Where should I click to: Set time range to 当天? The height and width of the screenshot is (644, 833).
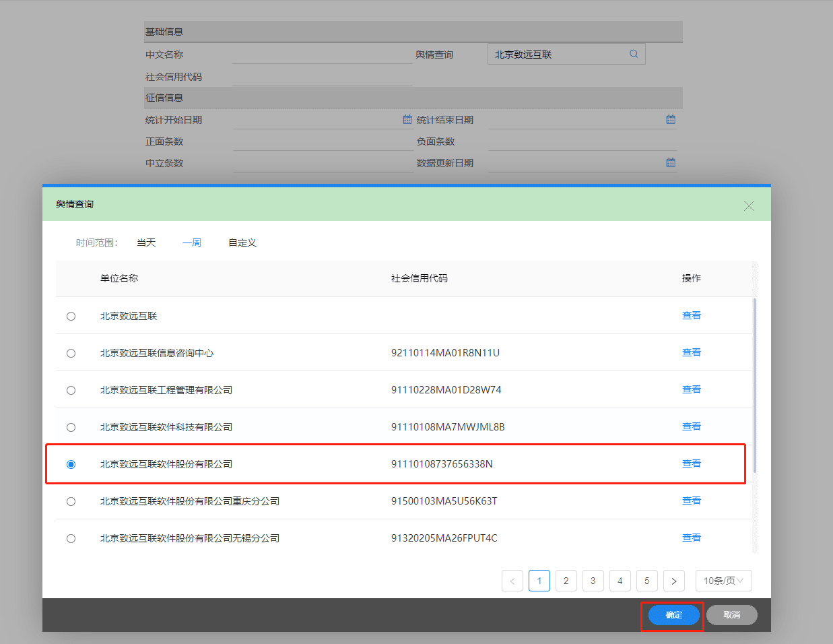click(146, 243)
